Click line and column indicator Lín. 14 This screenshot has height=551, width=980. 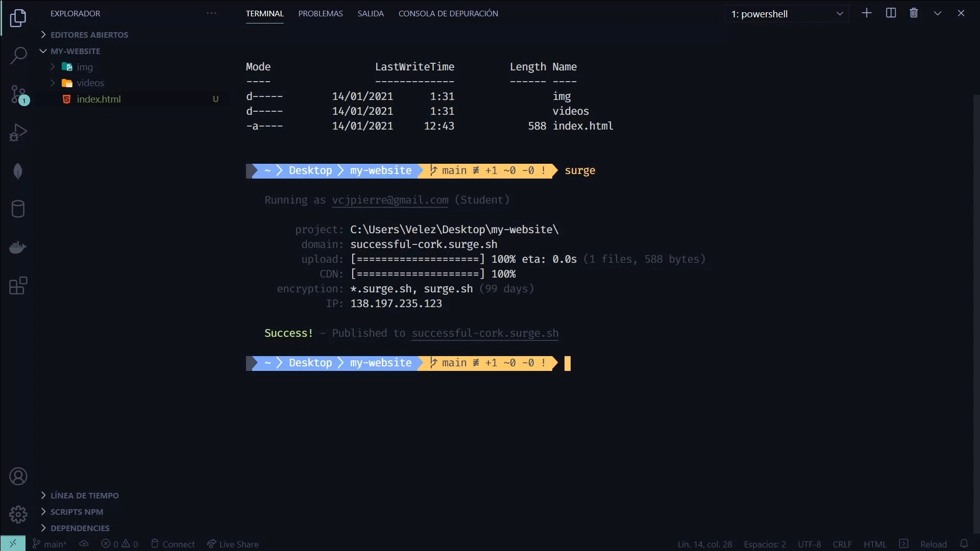tap(704, 544)
